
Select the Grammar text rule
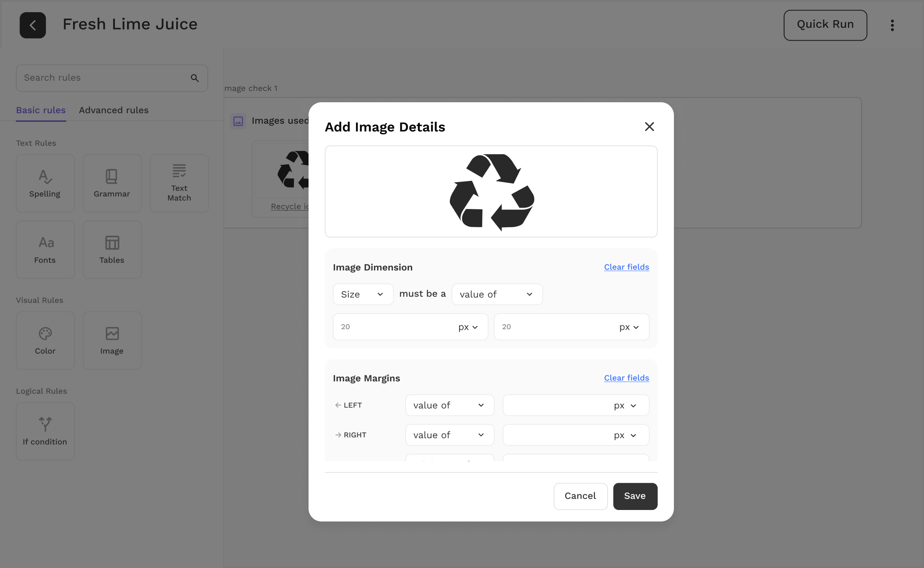click(112, 183)
